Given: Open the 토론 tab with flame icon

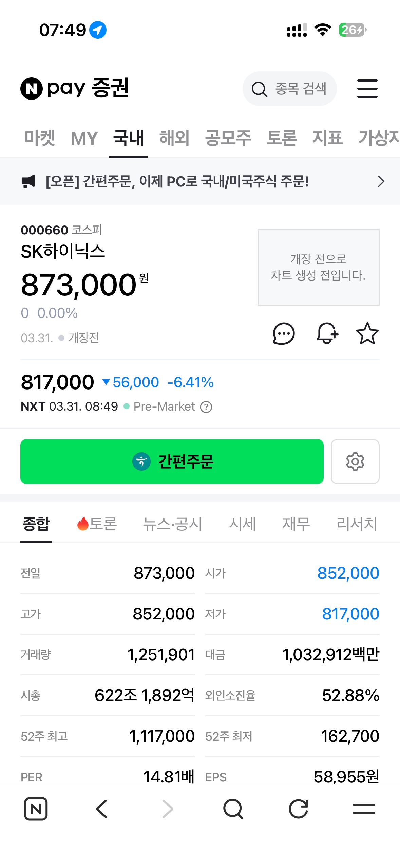Looking at the screenshot, I should pos(97,524).
